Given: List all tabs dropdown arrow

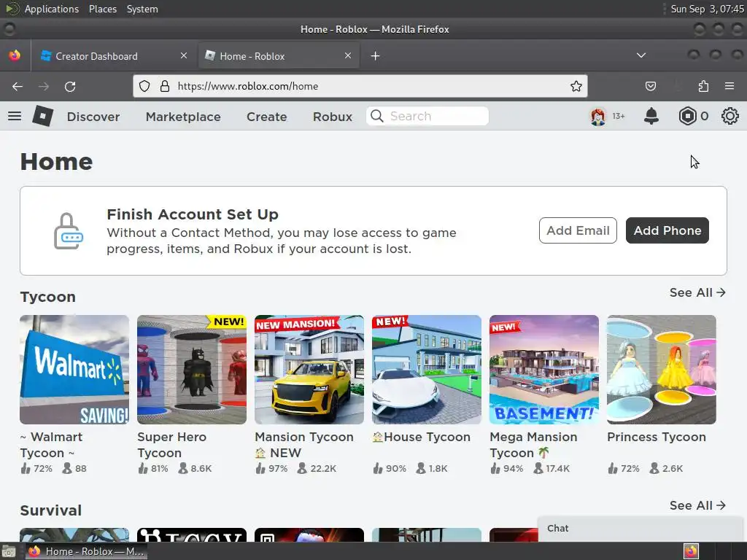Looking at the screenshot, I should (641, 55).
